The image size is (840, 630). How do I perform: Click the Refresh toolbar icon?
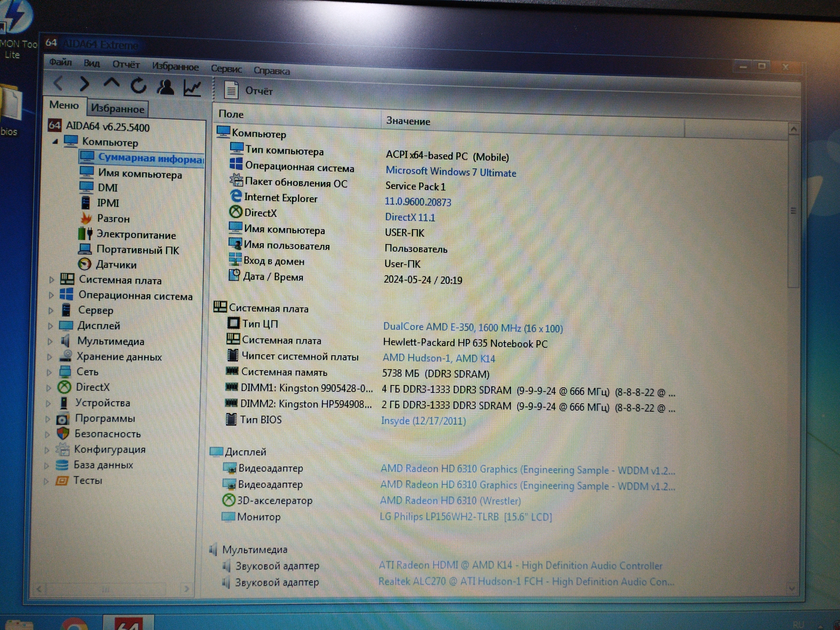click(138, 85)
